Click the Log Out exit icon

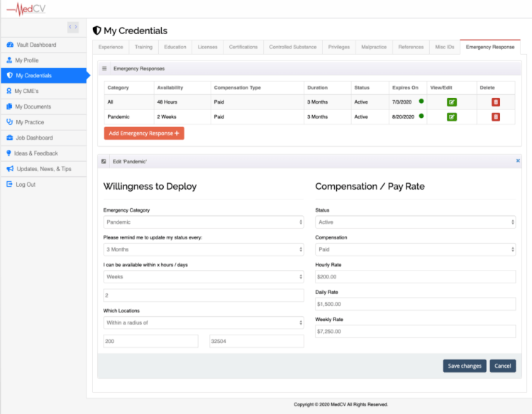(9, 184)
